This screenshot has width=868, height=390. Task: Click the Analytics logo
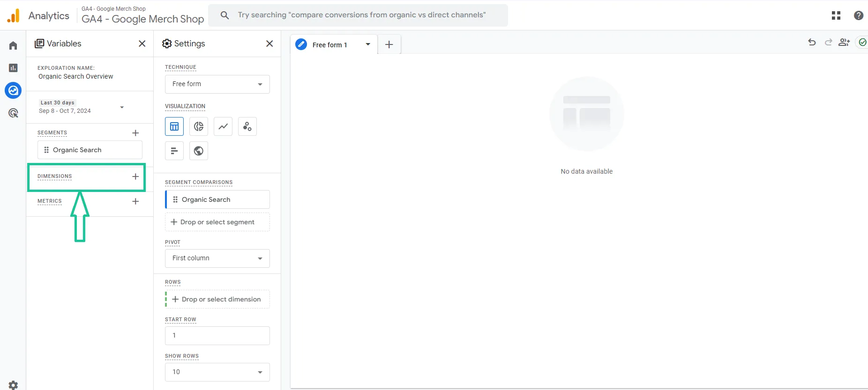tap(14, 15)
